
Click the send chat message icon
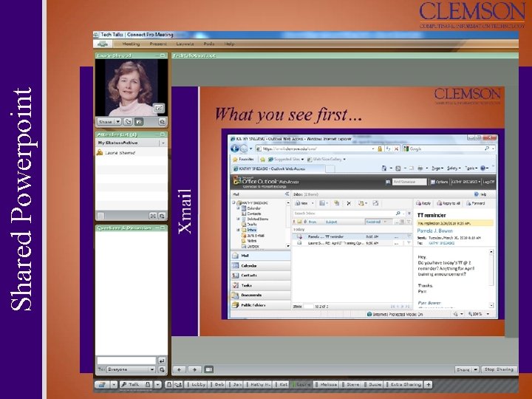pos(162,361)
